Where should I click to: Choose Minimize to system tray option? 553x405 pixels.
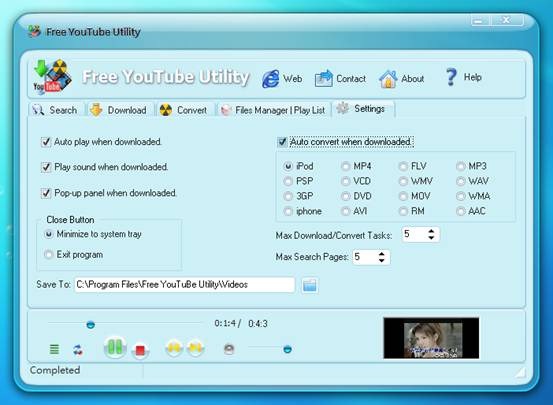(49, 234)
